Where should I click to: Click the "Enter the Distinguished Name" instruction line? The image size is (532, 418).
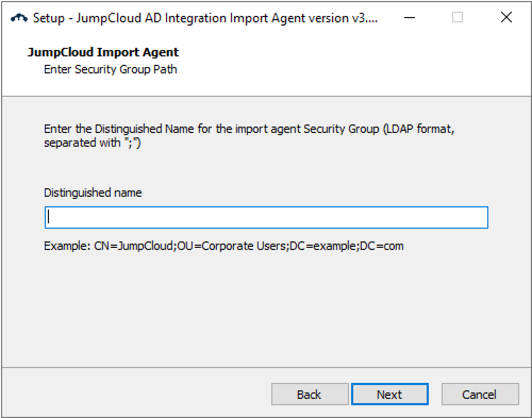click(212, 129)
